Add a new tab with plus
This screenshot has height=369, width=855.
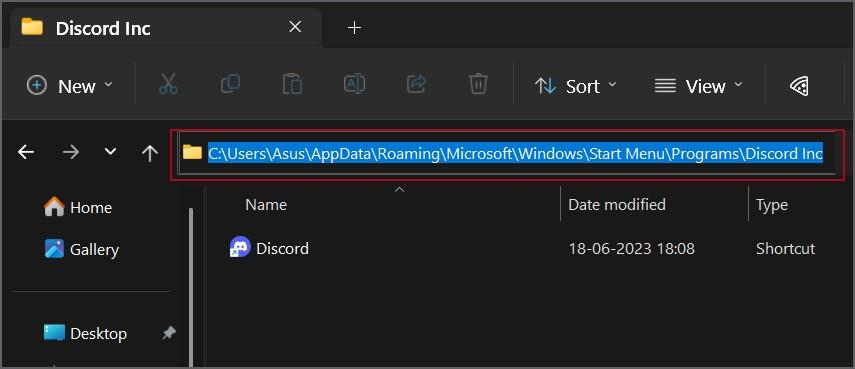coord(354,28)
